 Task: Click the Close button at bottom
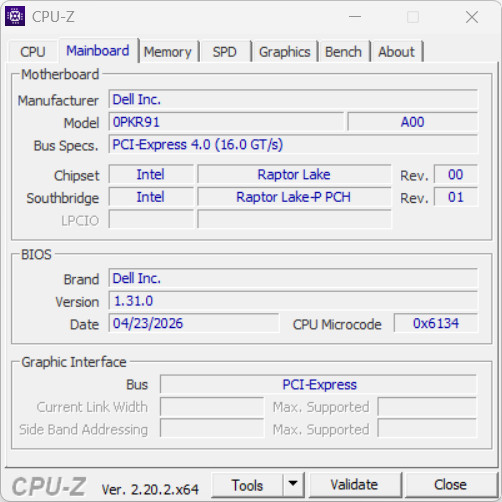coord(450,485)
